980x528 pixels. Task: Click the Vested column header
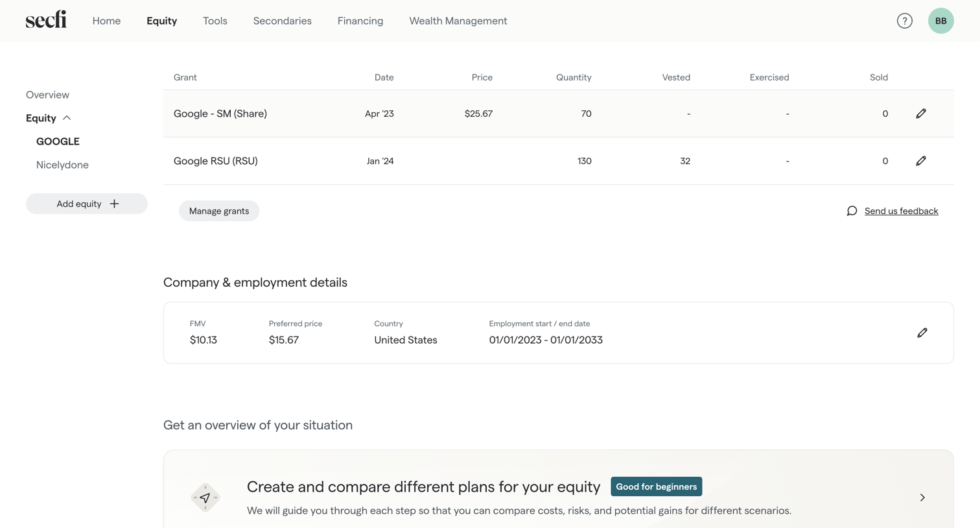pos(676,77)
